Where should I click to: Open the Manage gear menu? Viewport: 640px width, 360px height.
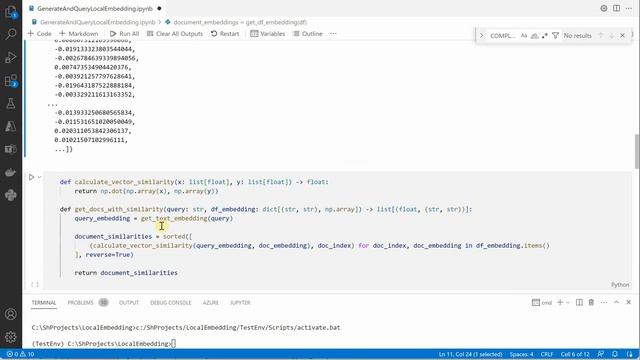click(x=11, y=337)
